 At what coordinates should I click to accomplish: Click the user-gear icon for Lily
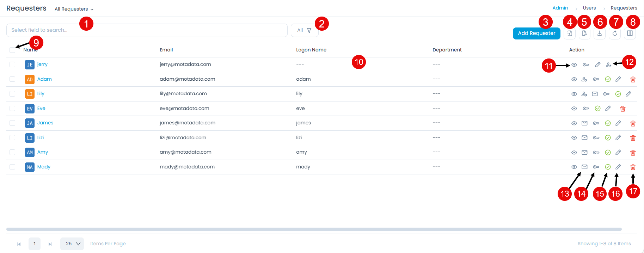pyautogui.click(x=584, y=94)
